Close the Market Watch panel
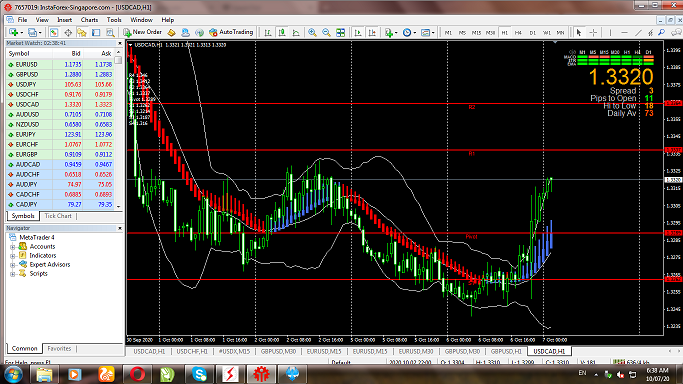 pyautogui.click(x=120, y=44)
